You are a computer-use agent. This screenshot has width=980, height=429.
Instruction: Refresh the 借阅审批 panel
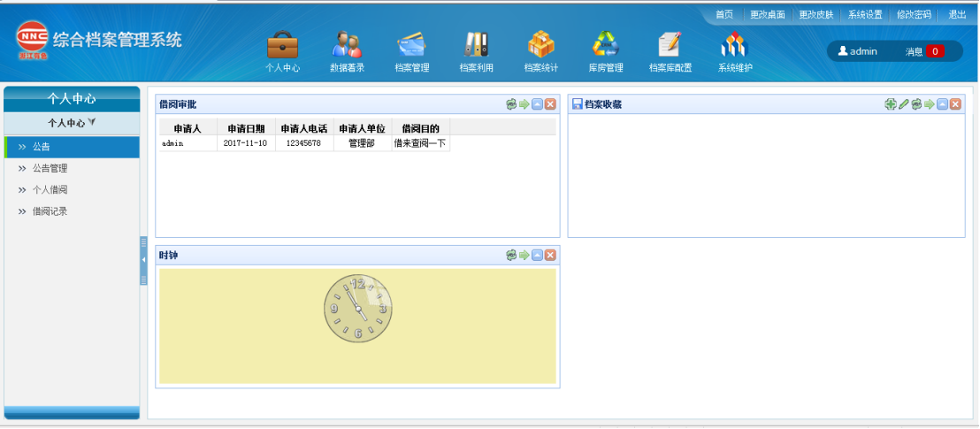[511, 104]
